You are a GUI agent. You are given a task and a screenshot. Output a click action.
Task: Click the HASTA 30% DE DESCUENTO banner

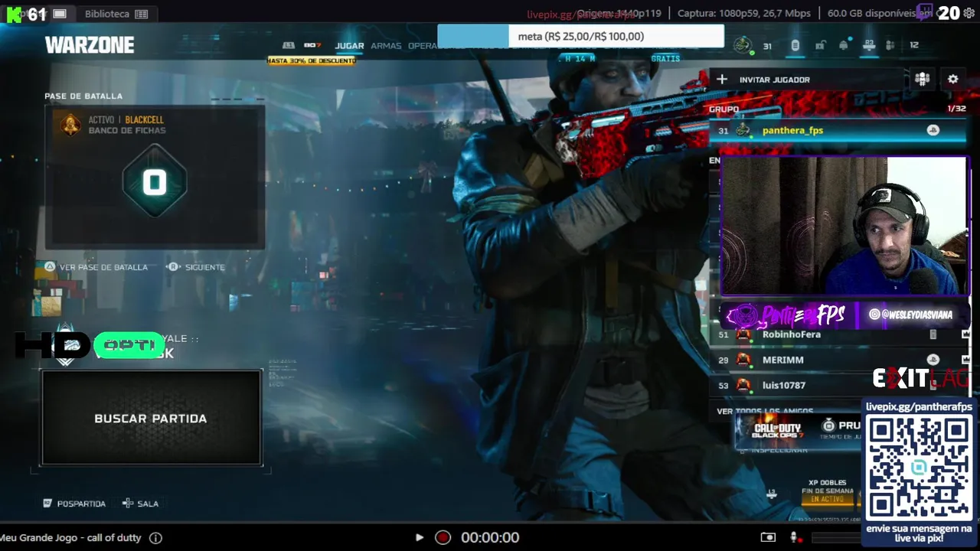pyautogui.click(x=312, y=60)
